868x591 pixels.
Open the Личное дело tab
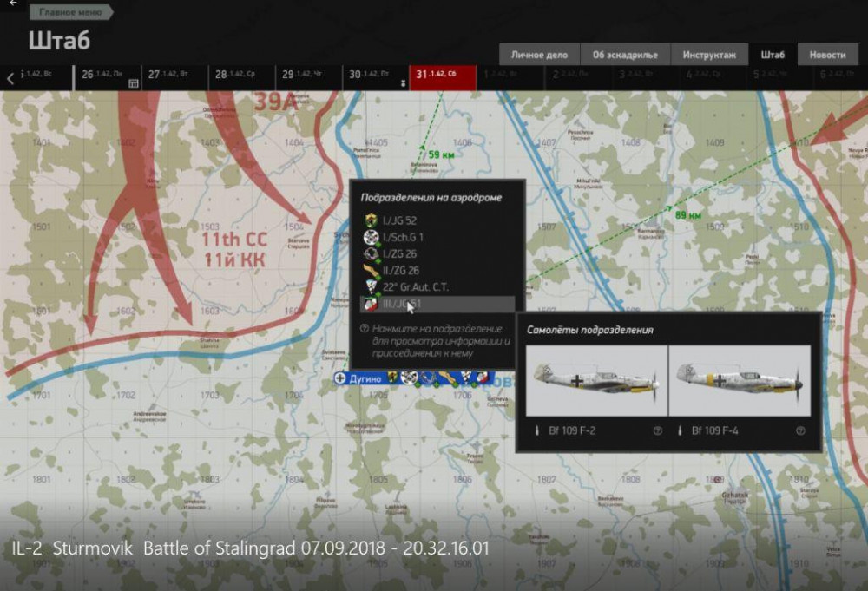539,55
